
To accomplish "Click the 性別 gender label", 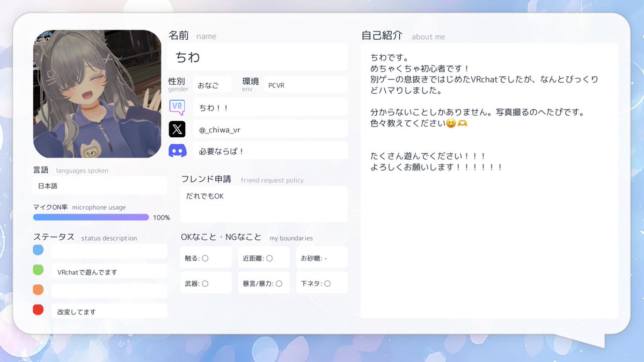I will tap(178, 84).
